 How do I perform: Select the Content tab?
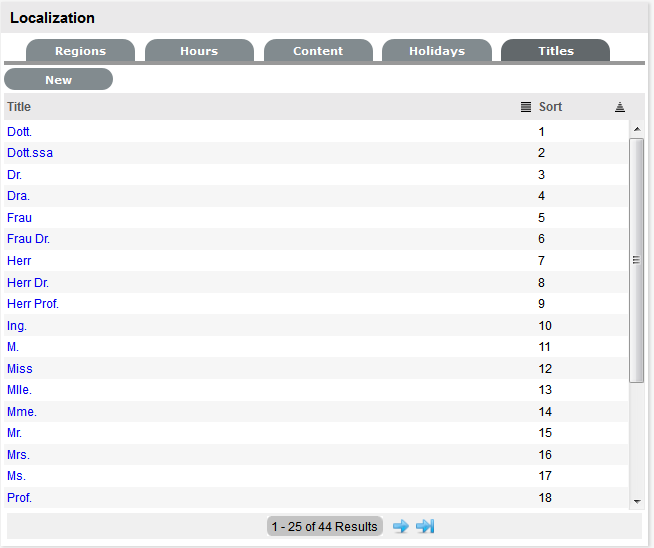tap(318, 51)
